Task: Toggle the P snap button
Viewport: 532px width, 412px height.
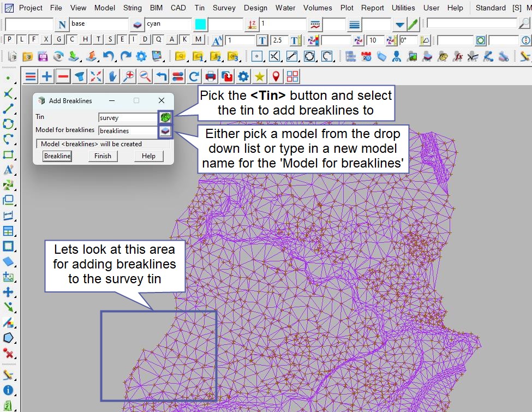Action: (x=9, y=39)
